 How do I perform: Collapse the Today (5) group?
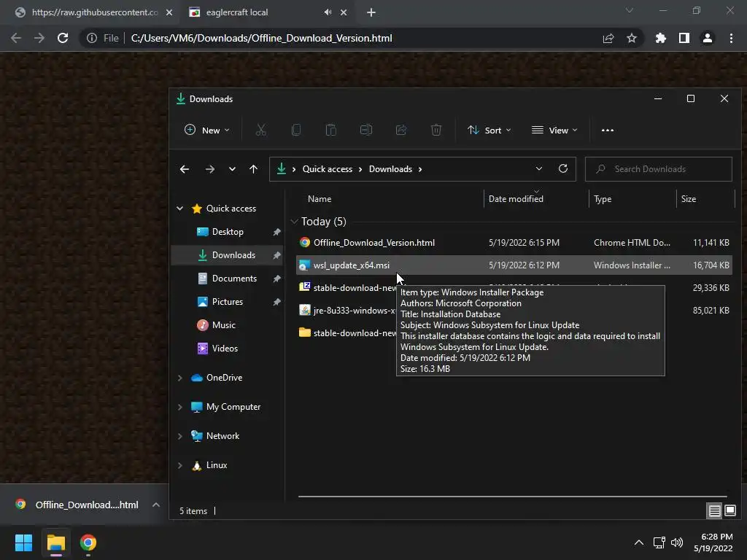point(295,222)
